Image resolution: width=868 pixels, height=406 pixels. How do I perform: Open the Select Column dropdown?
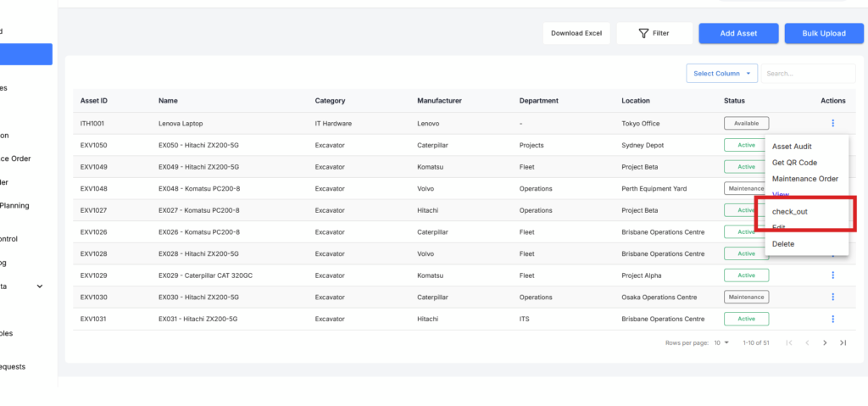(x=722, y=73)
